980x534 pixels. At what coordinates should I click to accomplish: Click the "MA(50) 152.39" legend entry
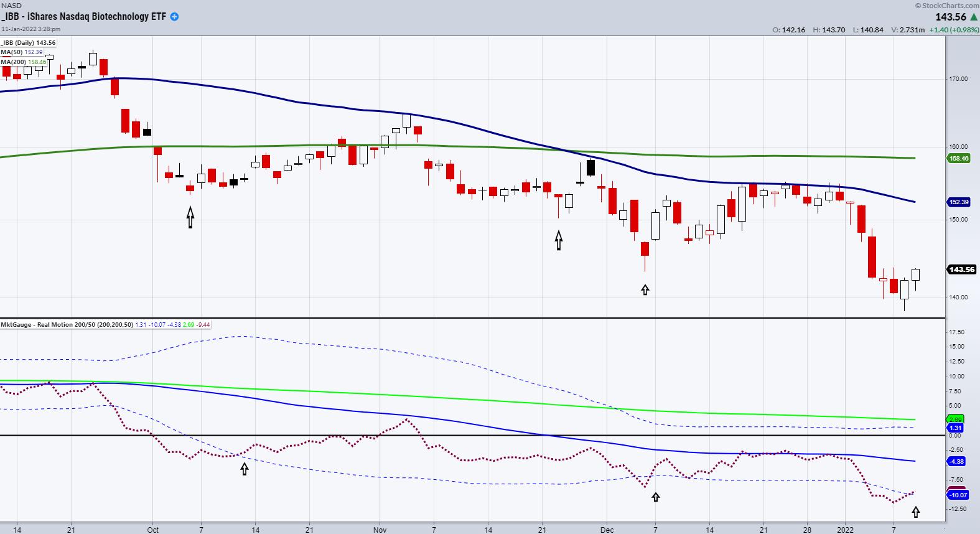point(22,52)
